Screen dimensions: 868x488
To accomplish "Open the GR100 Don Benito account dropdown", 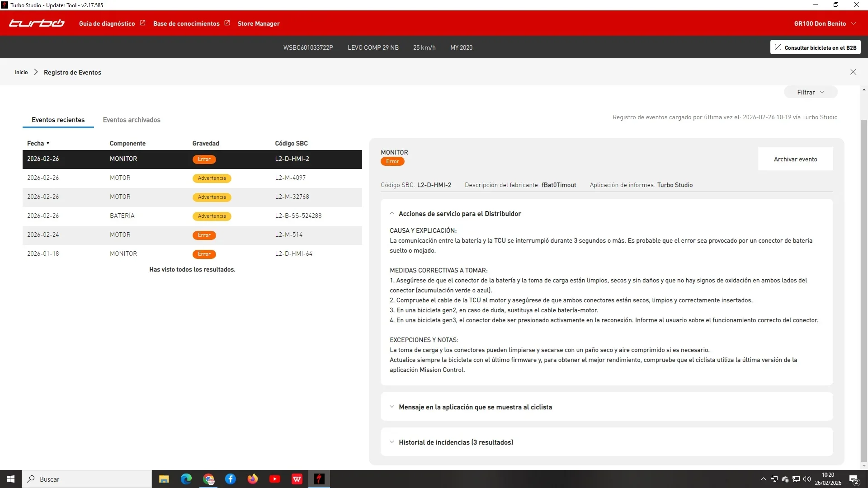I will (x=825, y=23).
